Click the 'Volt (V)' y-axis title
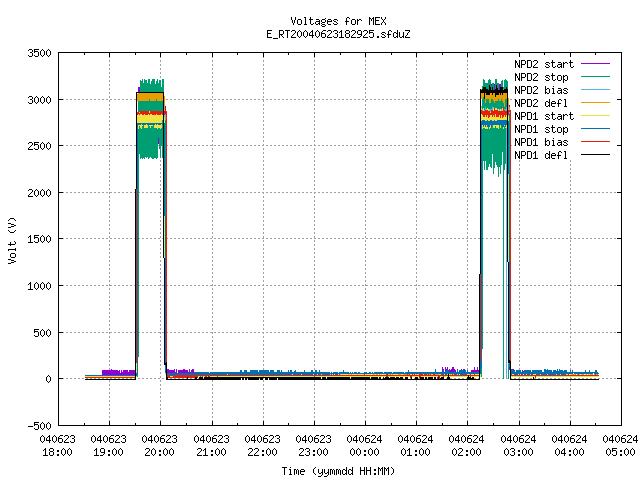 click(12, 240)
